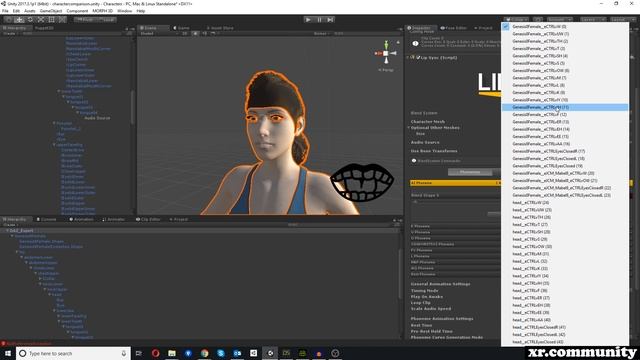The width and height of the screenshot is (640, 360).
Task: Open the Help menu
Action: (x=141, y=11)
